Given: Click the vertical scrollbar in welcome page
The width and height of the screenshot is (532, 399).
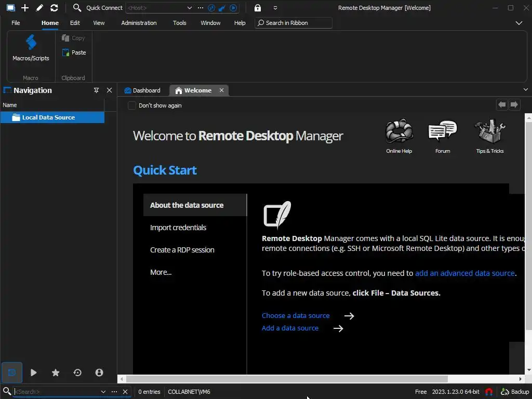Looking at the screenshot, I should 528,225.
